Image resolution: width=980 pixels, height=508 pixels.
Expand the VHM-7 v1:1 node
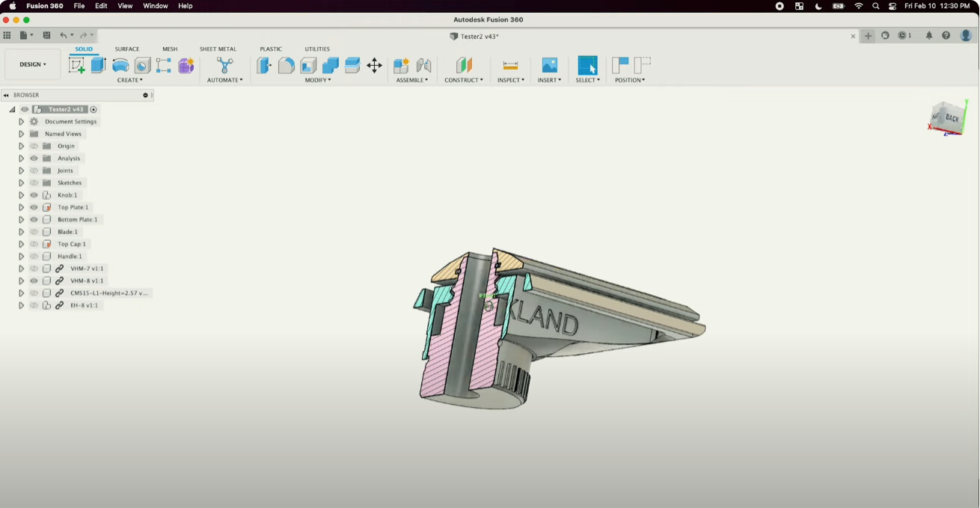coord(21,269)
